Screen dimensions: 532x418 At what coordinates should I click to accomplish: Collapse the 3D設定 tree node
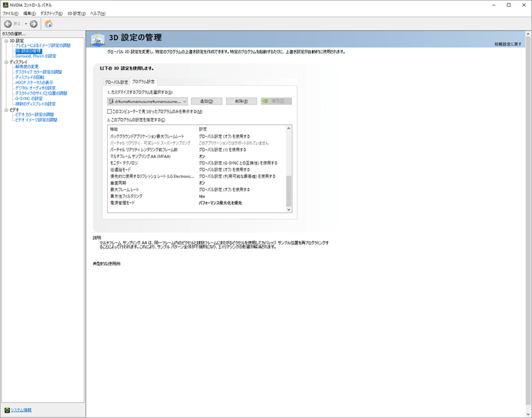[x=6, y=41]
